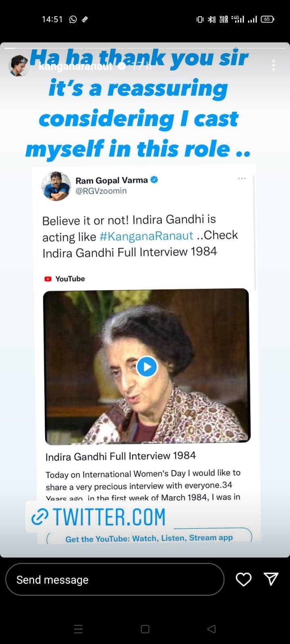
Task: Tap Ram Gopal Varma's profile avatar
Action: (56, 186)
